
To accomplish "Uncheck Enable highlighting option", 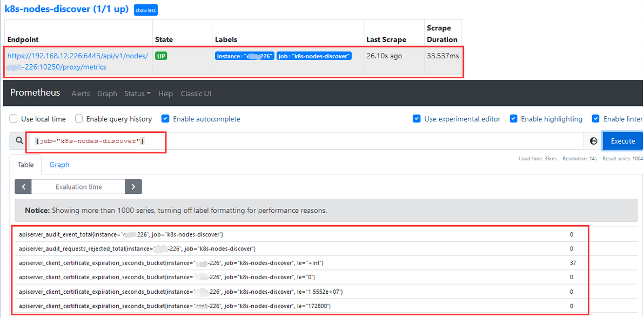I will [513, 119].
